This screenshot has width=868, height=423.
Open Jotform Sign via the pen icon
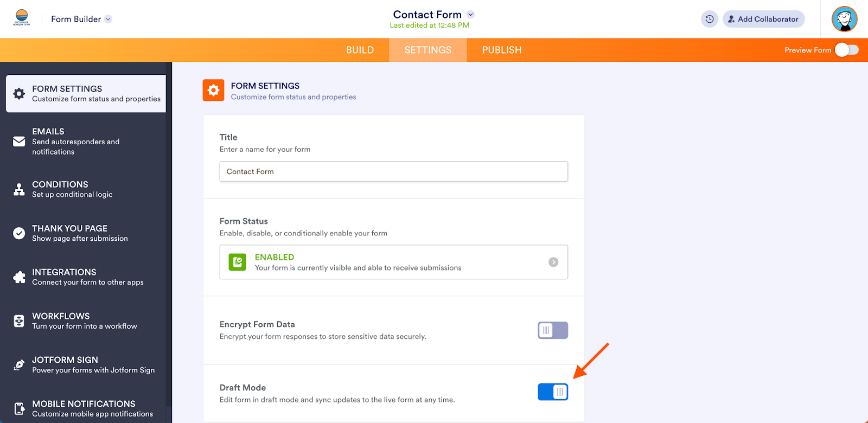[x=19, y=365]
